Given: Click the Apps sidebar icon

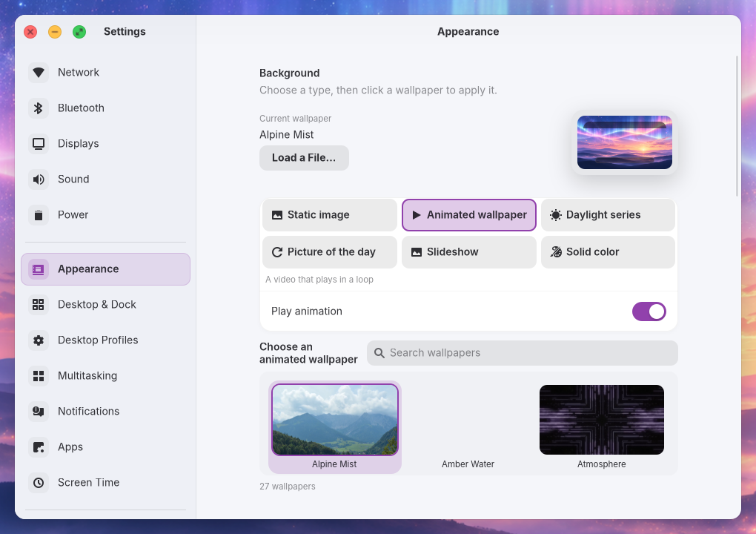Looking at the screenshot, I should (x=39, y=447).
